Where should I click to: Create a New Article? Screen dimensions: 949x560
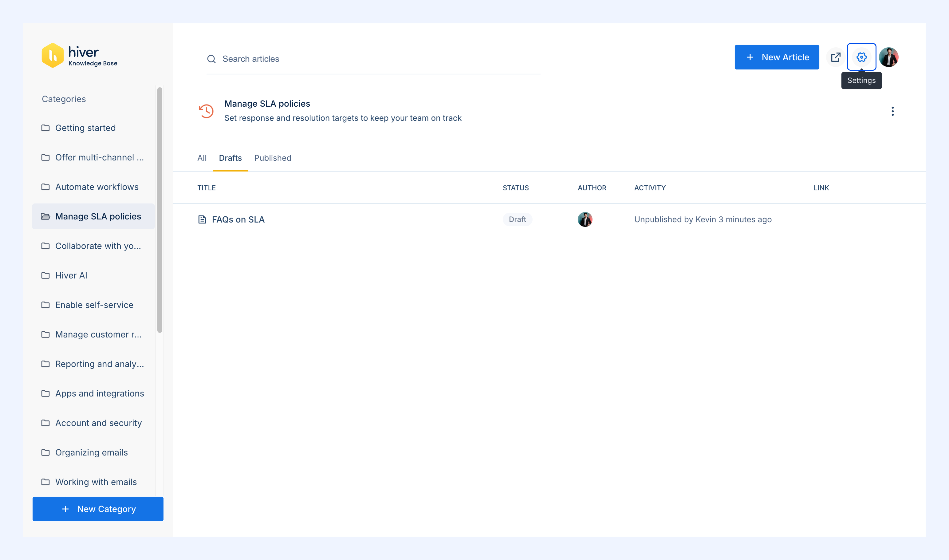777,57
